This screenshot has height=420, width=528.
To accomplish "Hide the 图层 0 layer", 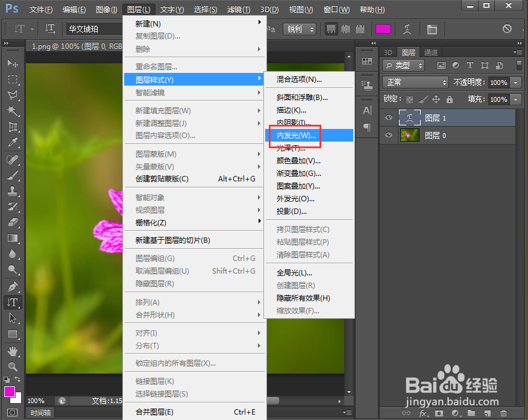I will (388, 135).
